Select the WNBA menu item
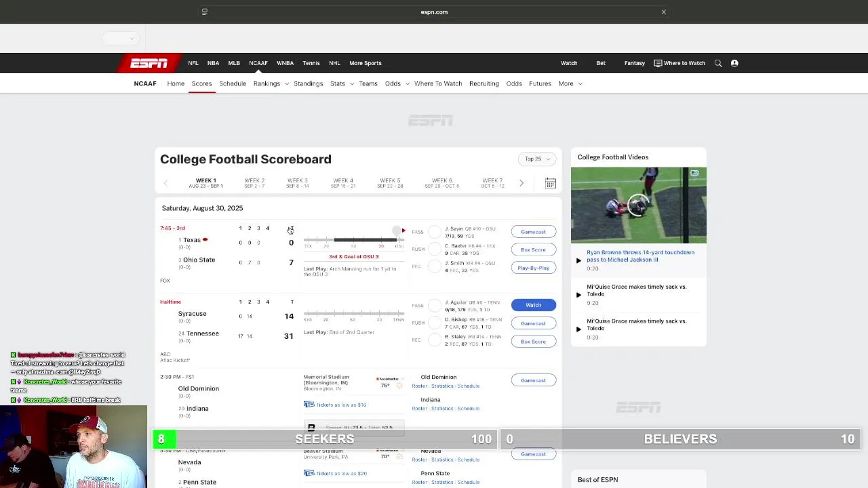This screenshot has height=488, width=868. click(x=285, y=63)
